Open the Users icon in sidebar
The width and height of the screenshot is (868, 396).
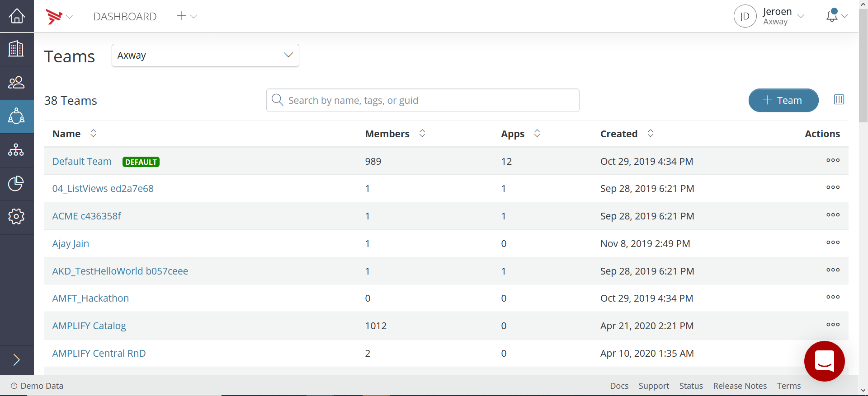pos(17,83)
